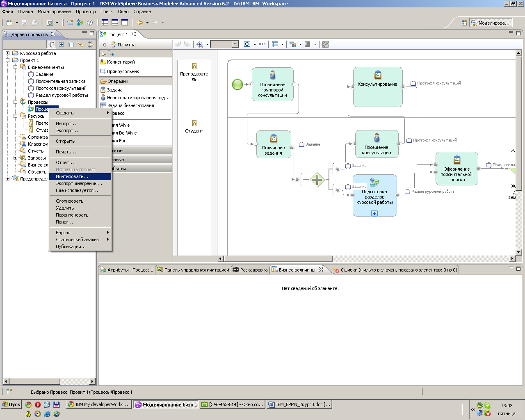
Task: Expand the Запросы tree node
Action: coord(15,158)
